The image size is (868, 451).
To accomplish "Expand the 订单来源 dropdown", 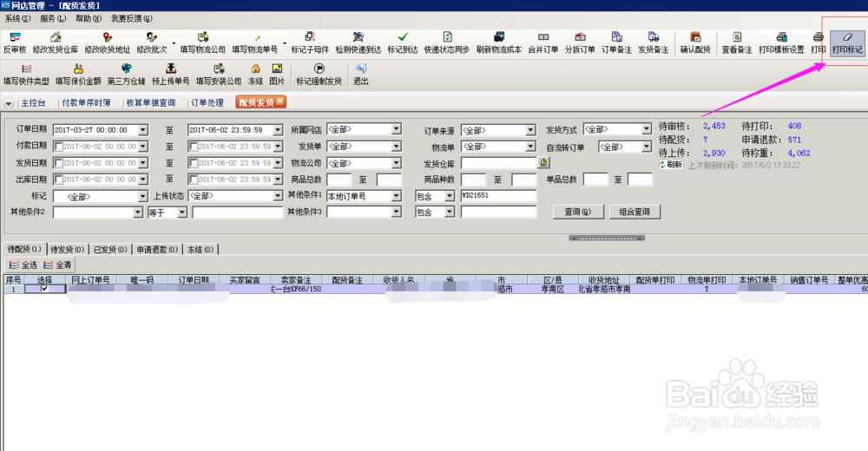I will tap(531, 130).
